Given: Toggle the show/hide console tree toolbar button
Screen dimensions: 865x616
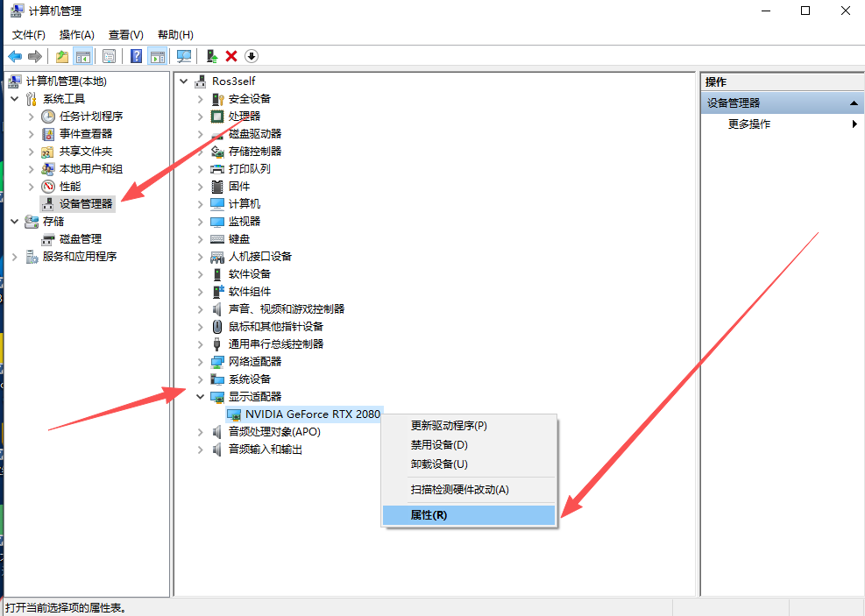Looking at the screenshot, I should [x=83, y=56].
